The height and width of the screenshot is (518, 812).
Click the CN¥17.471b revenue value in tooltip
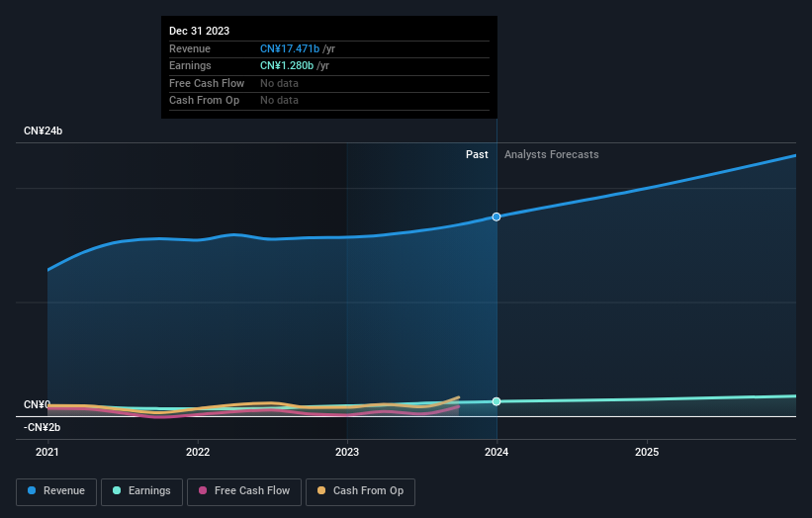click(290, 48)
